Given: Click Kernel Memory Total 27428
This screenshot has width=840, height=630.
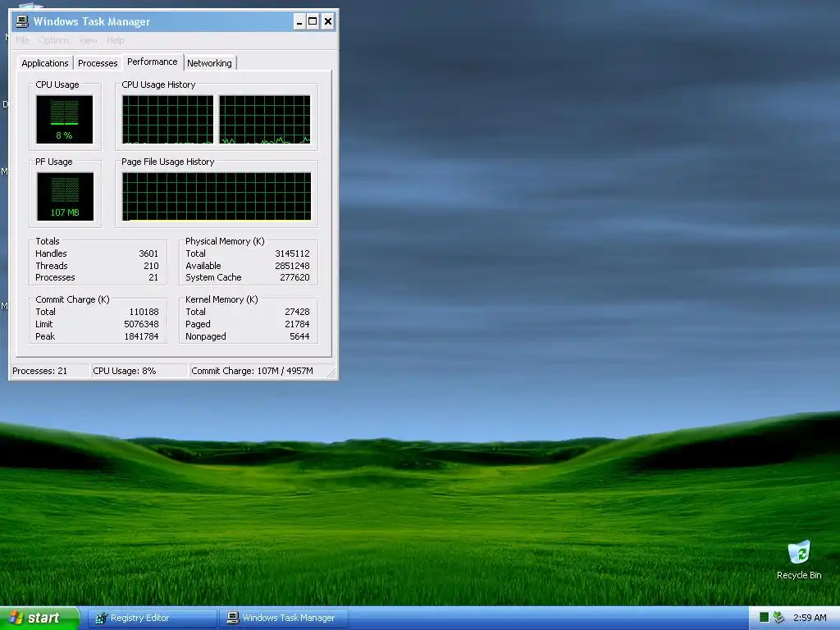Looking at the screenshot, I should [297, 312].
